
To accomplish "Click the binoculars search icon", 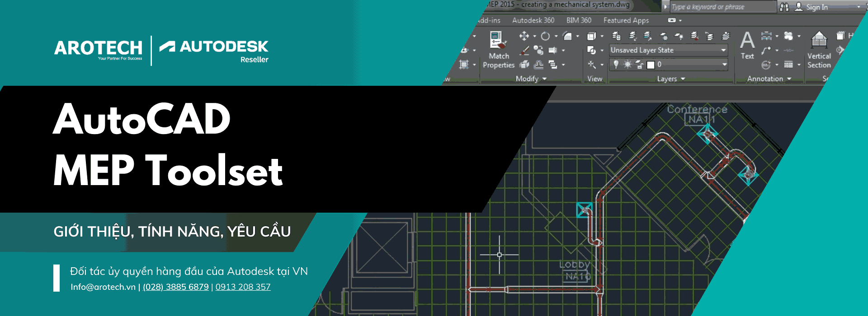I will tap(784, 7).
